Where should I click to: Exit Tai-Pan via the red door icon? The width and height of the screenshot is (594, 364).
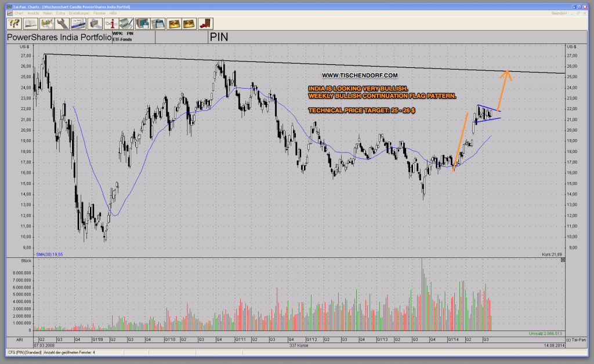pos(204,23)
